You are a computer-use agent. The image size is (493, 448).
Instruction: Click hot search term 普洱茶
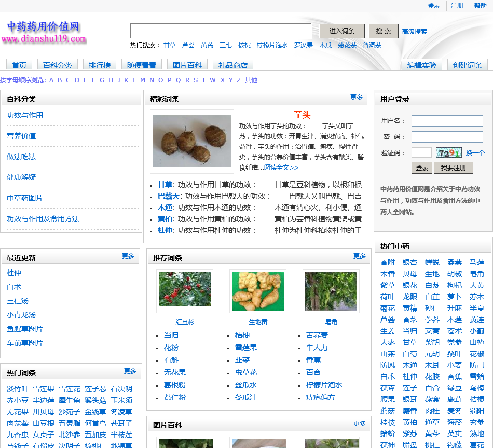372,45
